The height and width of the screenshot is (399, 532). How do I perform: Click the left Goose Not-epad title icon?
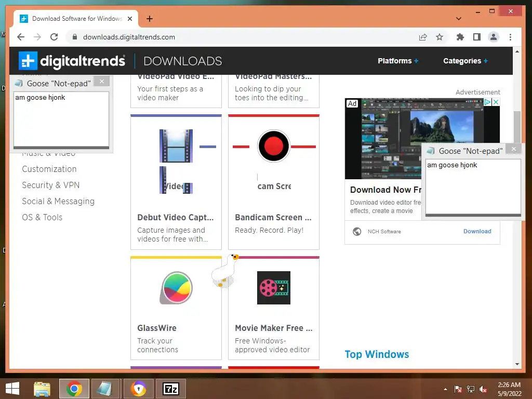19,83
